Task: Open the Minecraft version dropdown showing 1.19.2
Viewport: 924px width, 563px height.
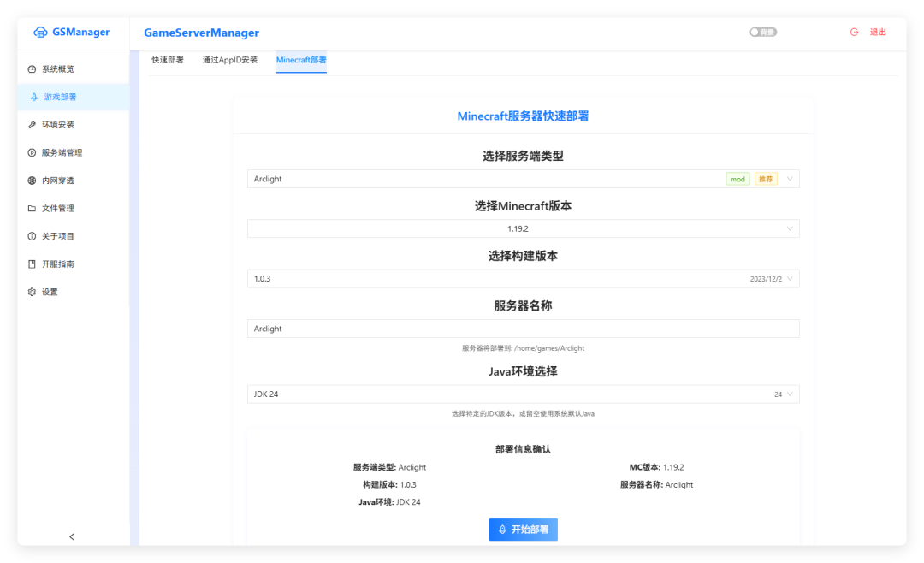Action: coord(524,228)
